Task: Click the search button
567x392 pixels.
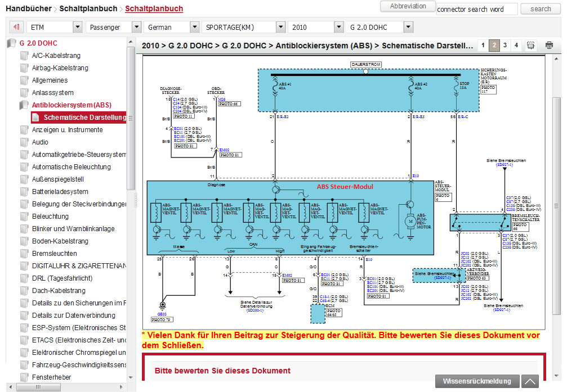Action: click(540, 8)
